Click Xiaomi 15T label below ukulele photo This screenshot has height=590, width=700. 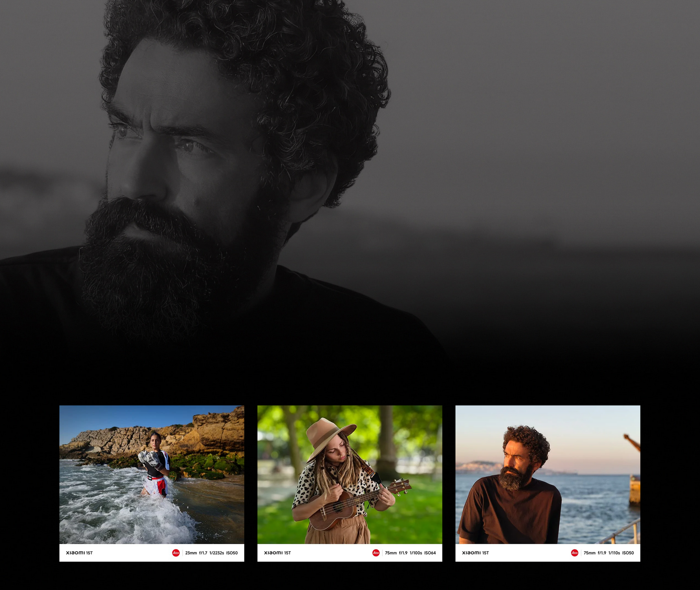277,553
